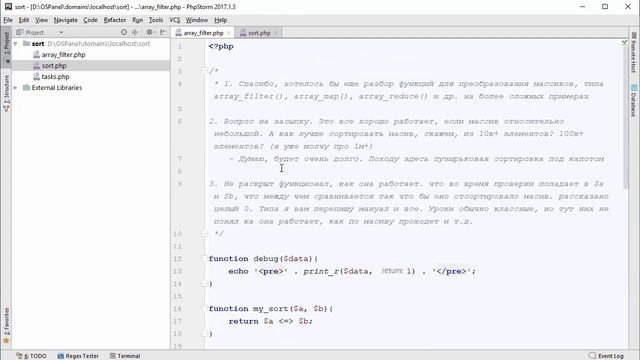Open the Tools menu
640x360 pixels.
pos(156,20)
